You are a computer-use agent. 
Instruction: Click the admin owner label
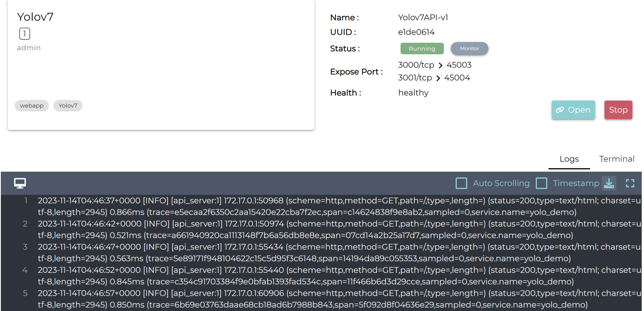29,48
